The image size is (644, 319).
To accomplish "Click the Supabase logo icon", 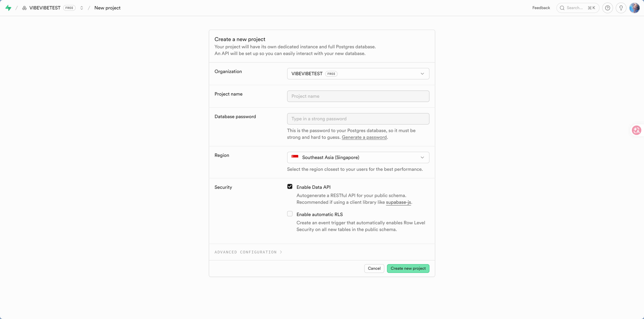I will click(8, 8).
